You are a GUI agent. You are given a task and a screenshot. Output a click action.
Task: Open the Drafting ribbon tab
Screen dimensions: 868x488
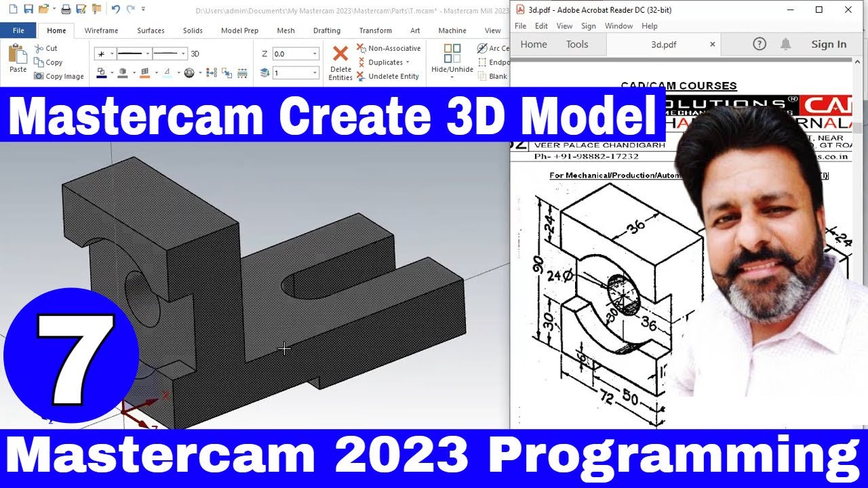point(327,30)
